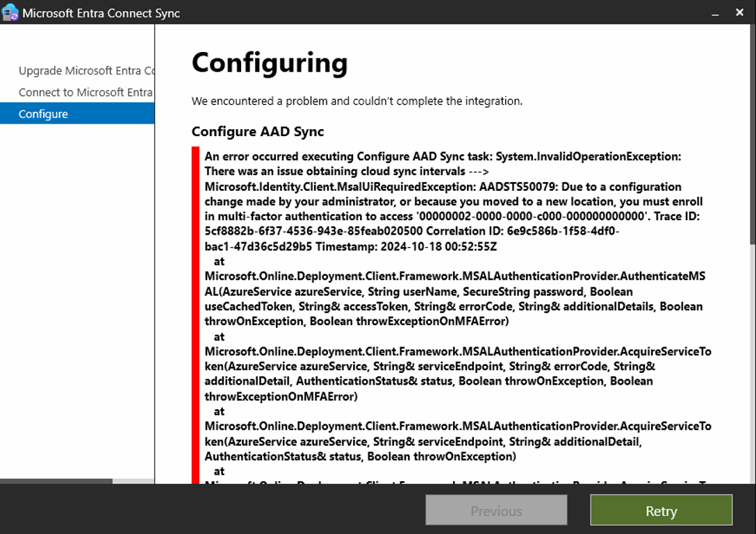Click the Microsoft Entra Connect Sync app icon
The height and width of the screenshot is (534, 756).
point(10,12)
